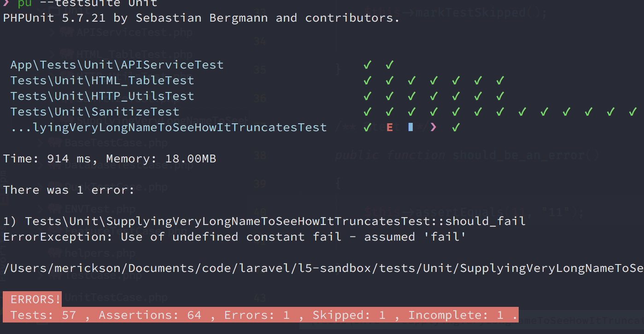Select the App\Tests\Unit\APIServiceTest class name
Screen dimensions: 644x334
[117, 65]
